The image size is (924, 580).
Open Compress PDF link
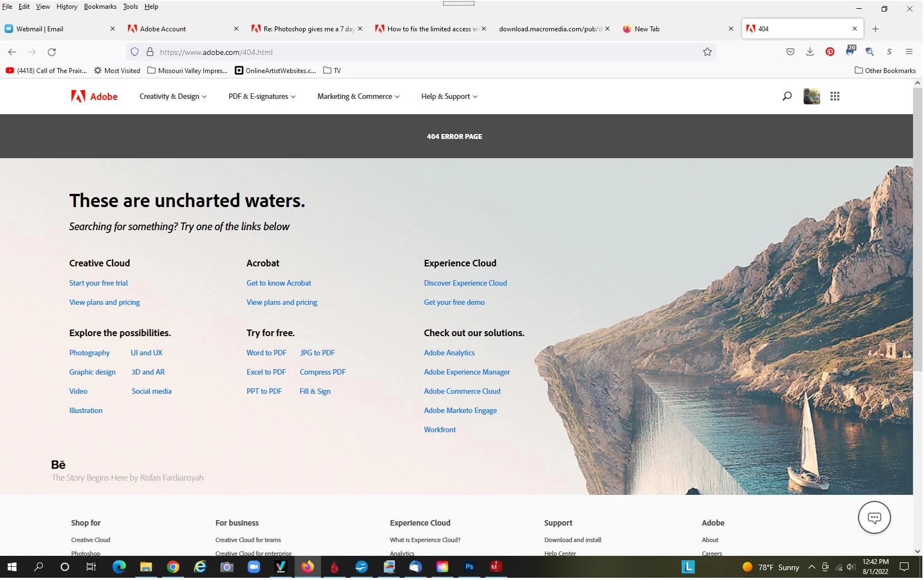[x=323, y=372]
